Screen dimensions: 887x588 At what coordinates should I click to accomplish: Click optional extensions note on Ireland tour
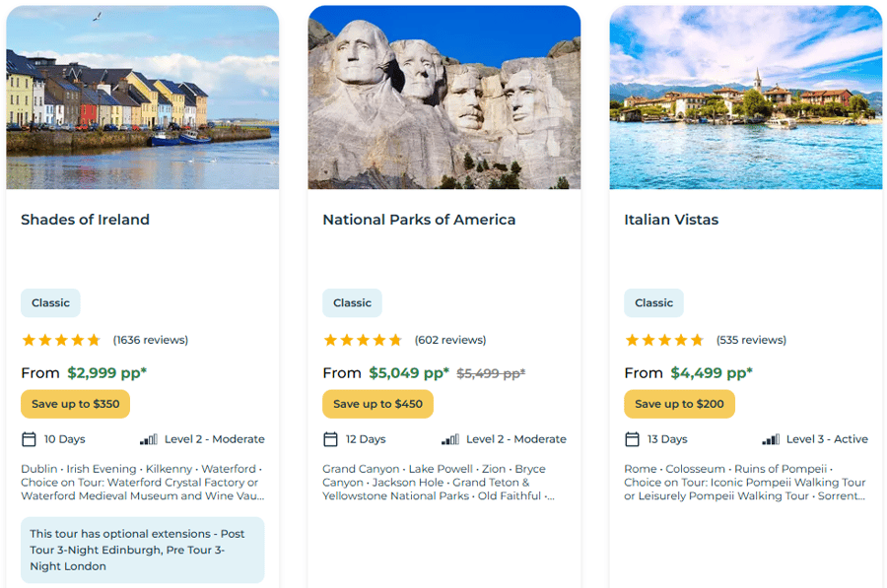(142, 550)
